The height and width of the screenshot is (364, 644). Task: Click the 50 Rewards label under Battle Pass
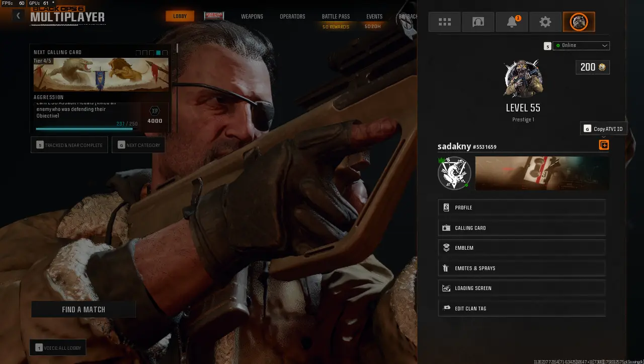click(336, 27)
